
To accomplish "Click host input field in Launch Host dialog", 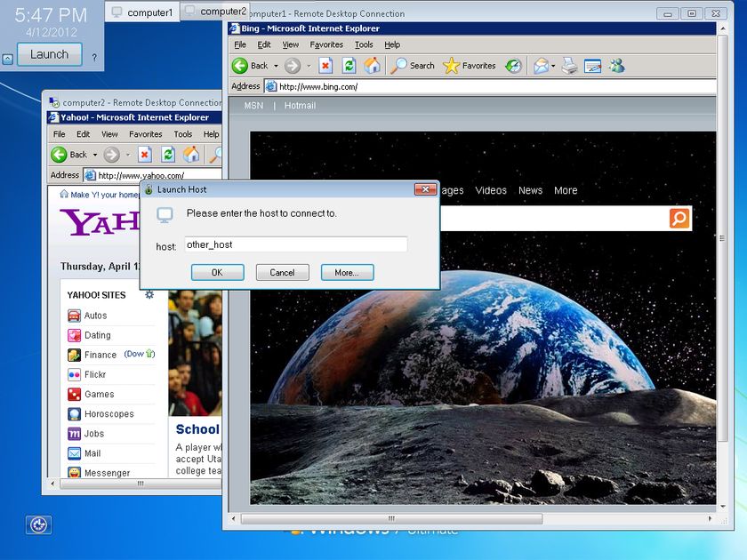I will pos(295,244).
